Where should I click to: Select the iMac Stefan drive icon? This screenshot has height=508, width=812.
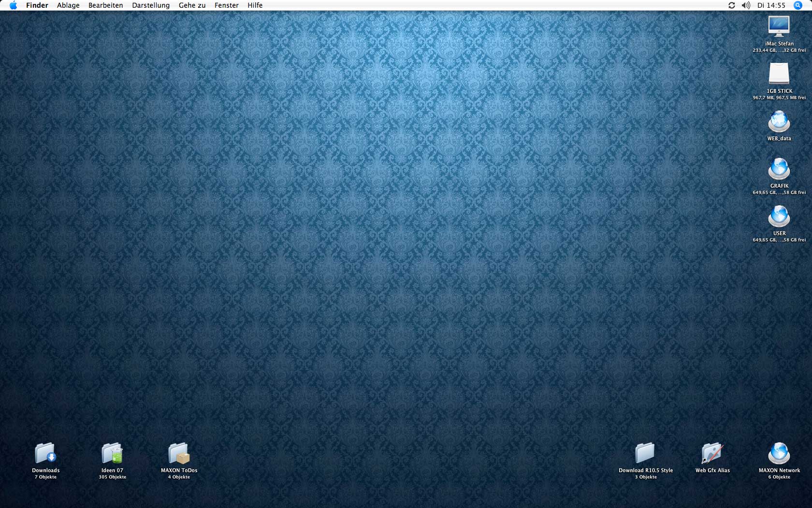779,27
